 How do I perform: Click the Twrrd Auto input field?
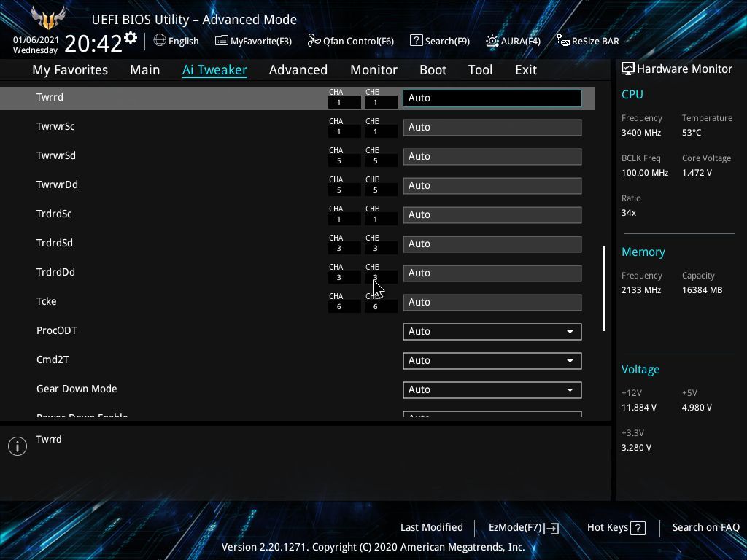pyautogui.click(x=492, y=98)
